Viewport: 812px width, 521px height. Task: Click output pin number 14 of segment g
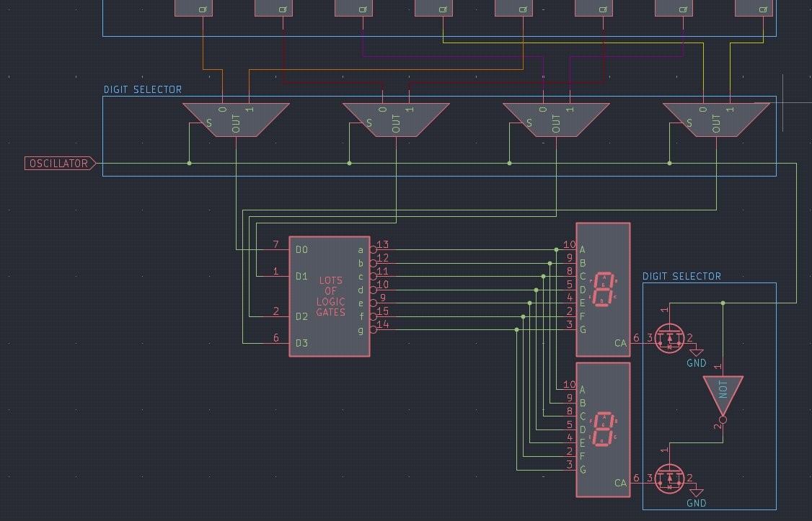[x=383, y=324]
